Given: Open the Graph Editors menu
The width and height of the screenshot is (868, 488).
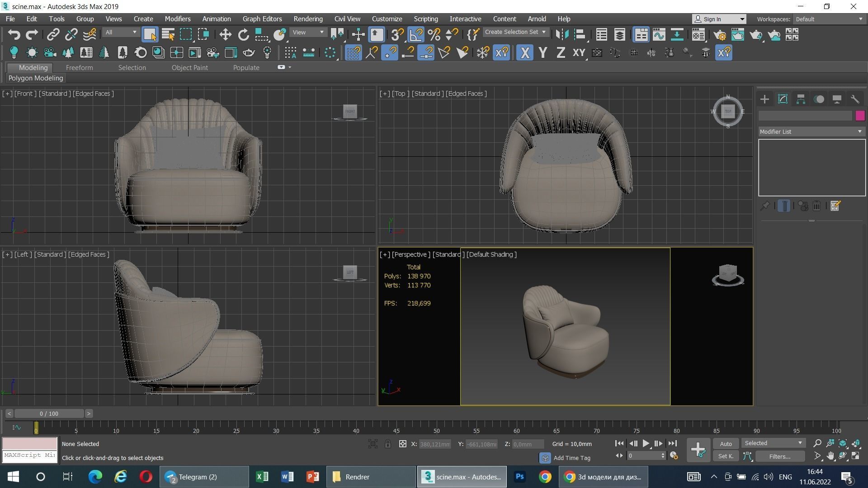Looking at the screenshot, I should pyautogui.click(x=262, y=19).
